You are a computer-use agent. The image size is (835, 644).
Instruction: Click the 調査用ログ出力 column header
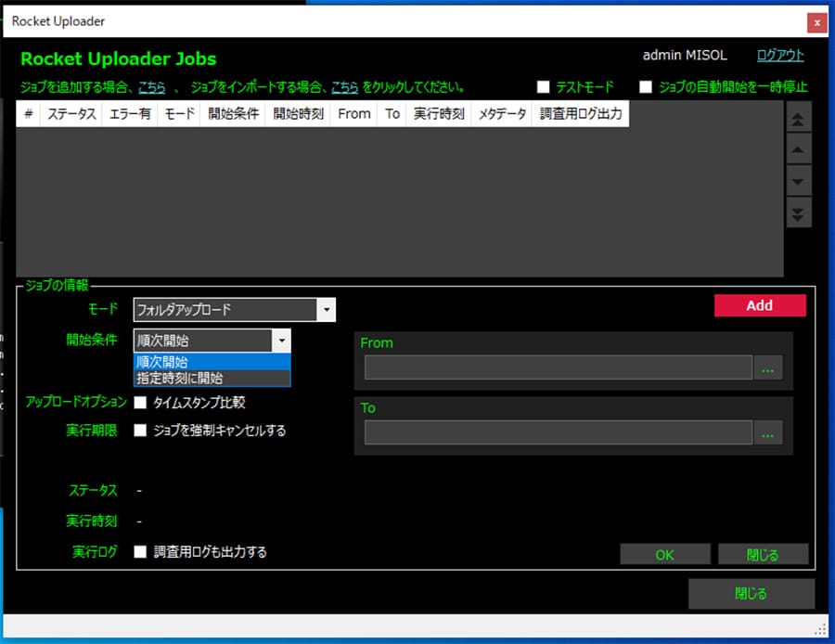click(x=581, y=114)
